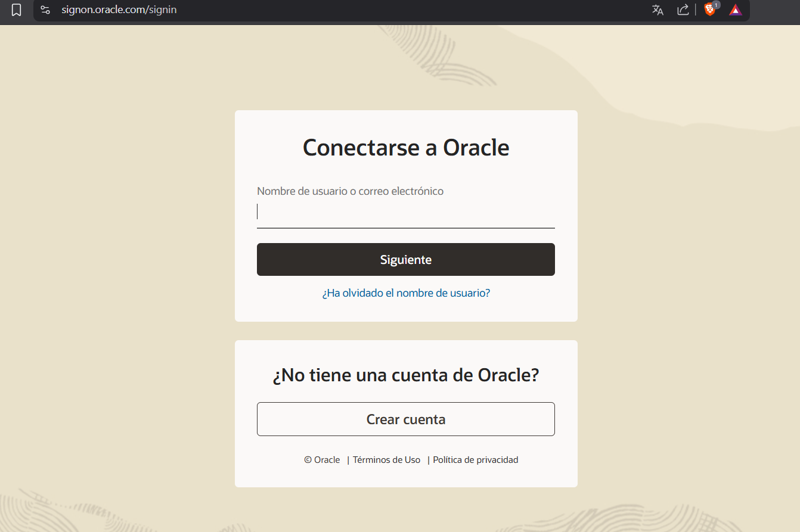Click the © Oracle footer text

(x=322, y=460)
